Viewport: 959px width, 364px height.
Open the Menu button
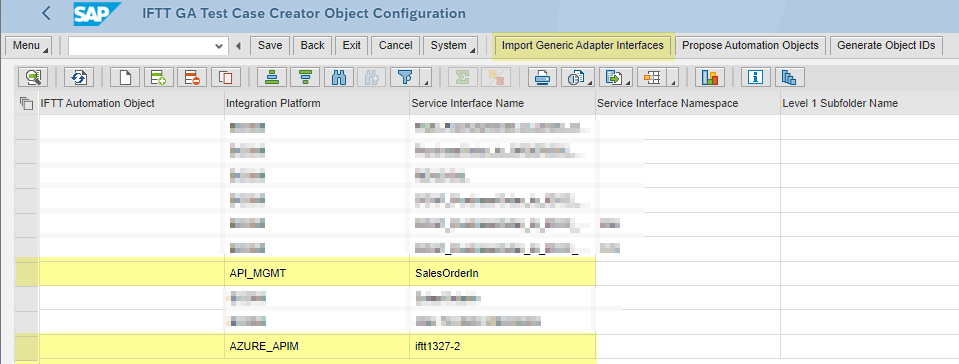(28, 45)
